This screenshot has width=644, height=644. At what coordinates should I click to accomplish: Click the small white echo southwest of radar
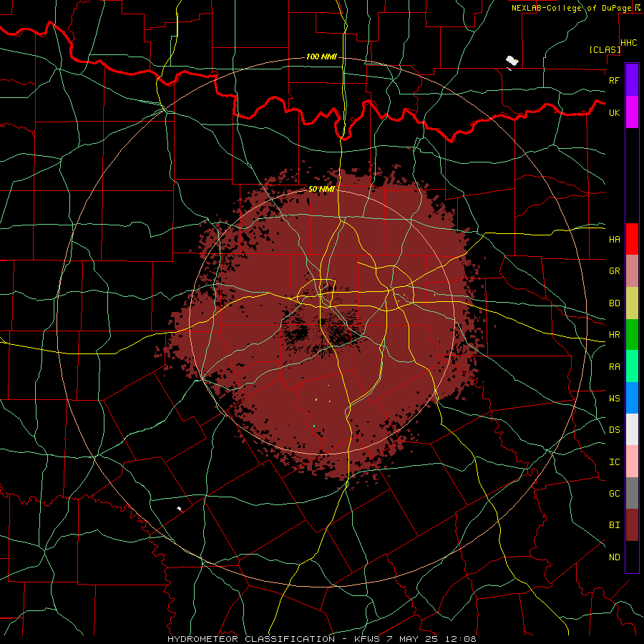click(x=179, y=509)
